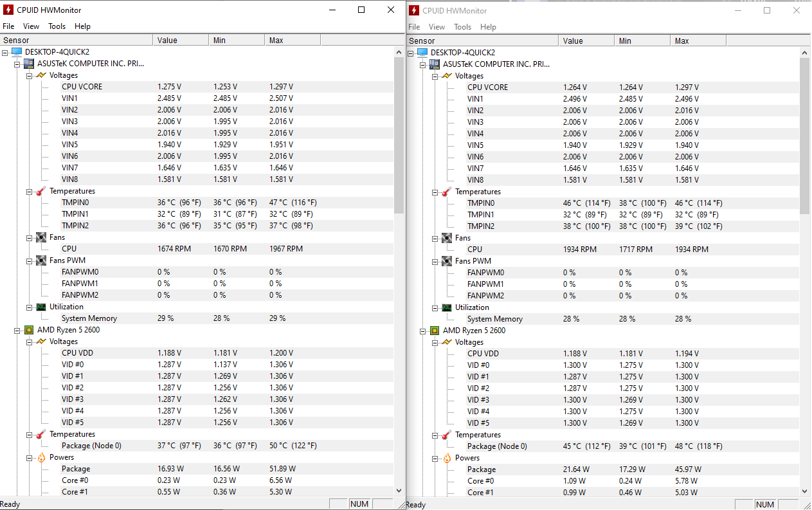Click the ASUSTeK motherboard icon in right window
The width and height of the screenshot is (812, 510).
pyautogui.click(x=435, y=64)
